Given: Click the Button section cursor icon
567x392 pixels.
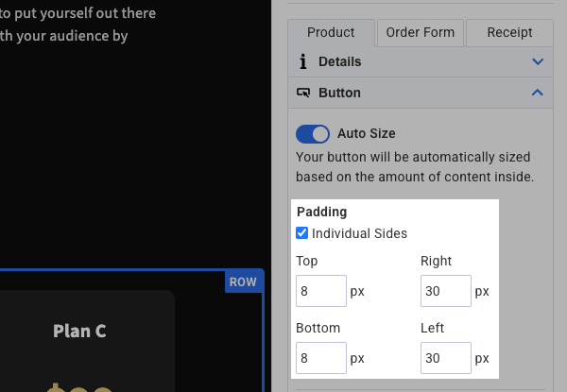Looking at the screenshot, I should pos(303,93).
